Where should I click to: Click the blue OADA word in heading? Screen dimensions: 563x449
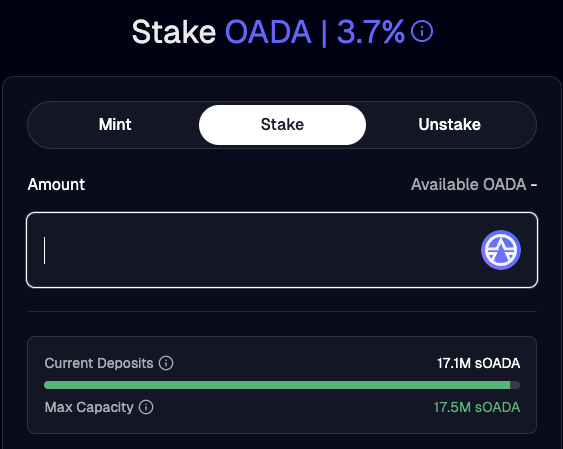[x=268, y=32]
